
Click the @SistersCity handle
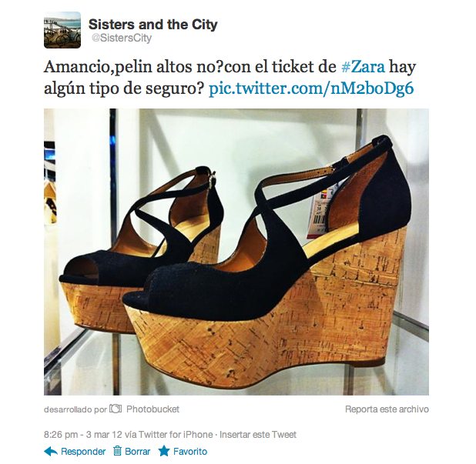point(122,38)
